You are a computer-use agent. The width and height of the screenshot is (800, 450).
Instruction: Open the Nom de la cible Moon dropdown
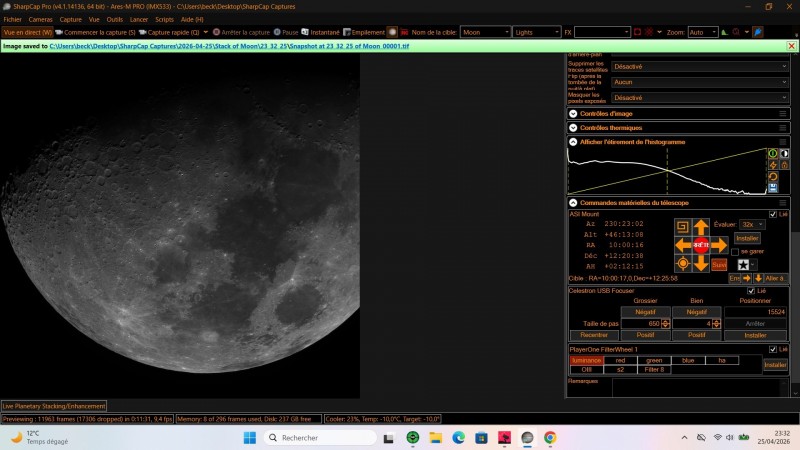[485, 32]
